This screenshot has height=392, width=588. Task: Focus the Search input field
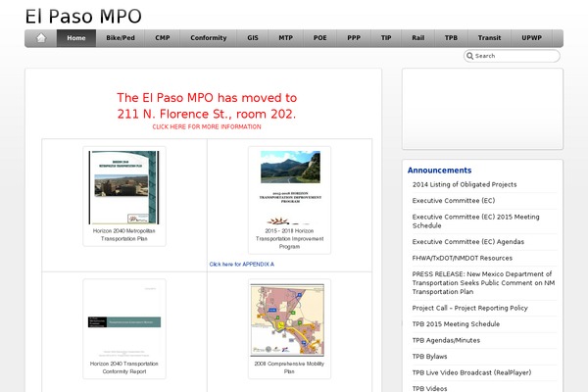512,56
